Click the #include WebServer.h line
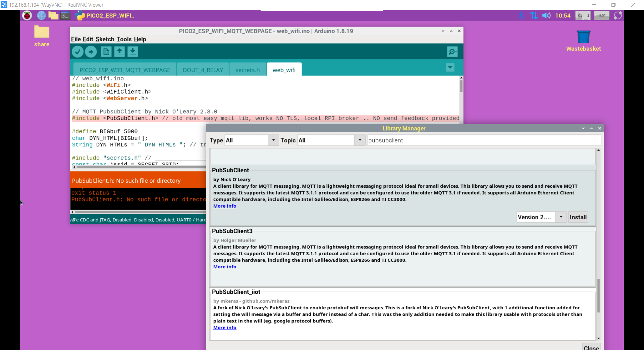644x350 pixels. pyautogui.click(x=110, y=98)
